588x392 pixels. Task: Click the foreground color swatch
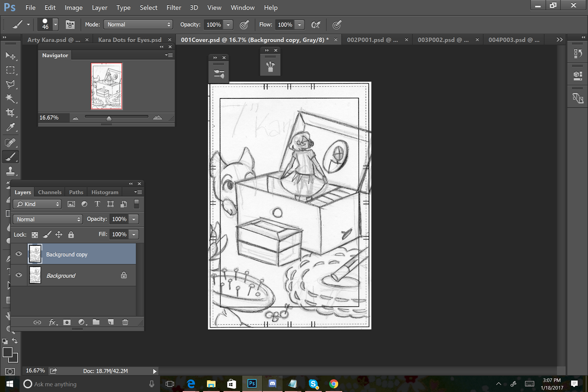pos(7,352)
